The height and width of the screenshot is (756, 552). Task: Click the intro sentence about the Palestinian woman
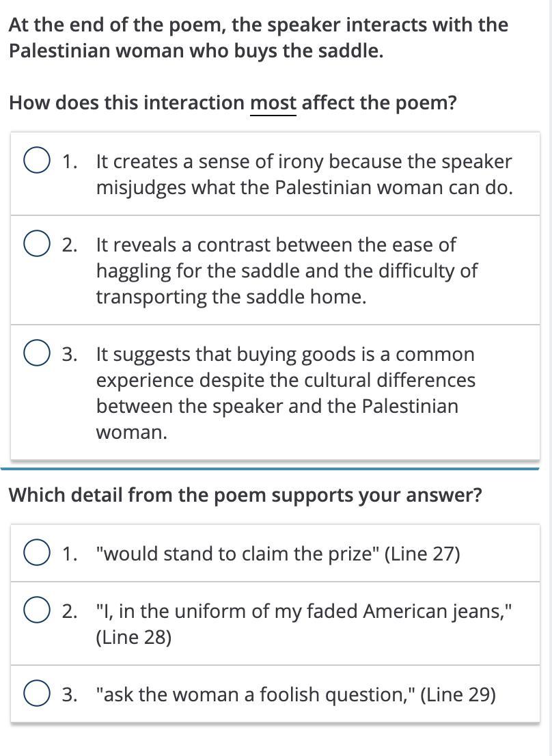click(x=258, y=38)
